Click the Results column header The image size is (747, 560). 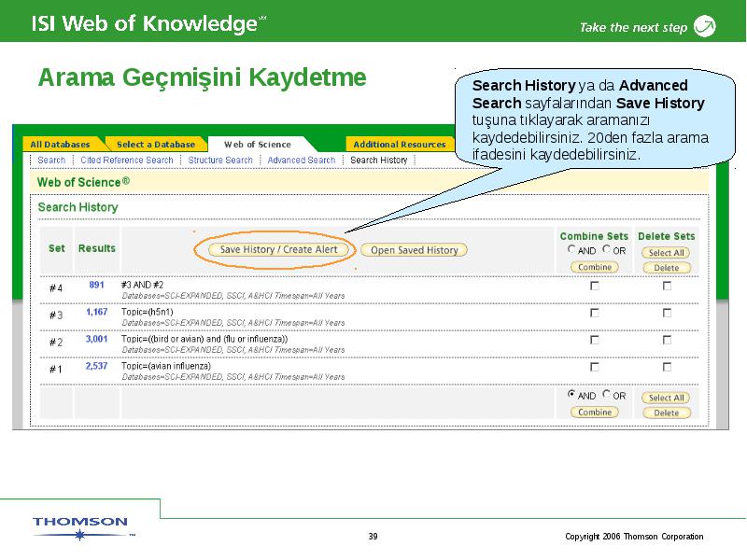tap(97, 248)
